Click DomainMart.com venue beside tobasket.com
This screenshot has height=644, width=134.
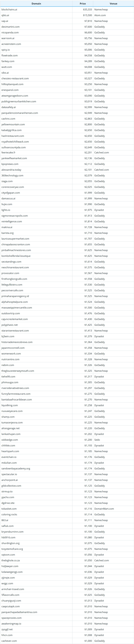click(x=104, y=509)
